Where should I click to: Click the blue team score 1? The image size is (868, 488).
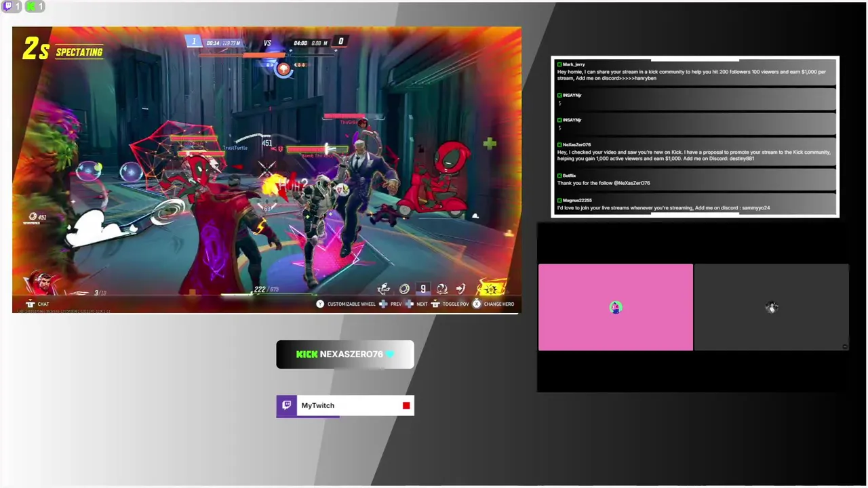click(194, 42)
